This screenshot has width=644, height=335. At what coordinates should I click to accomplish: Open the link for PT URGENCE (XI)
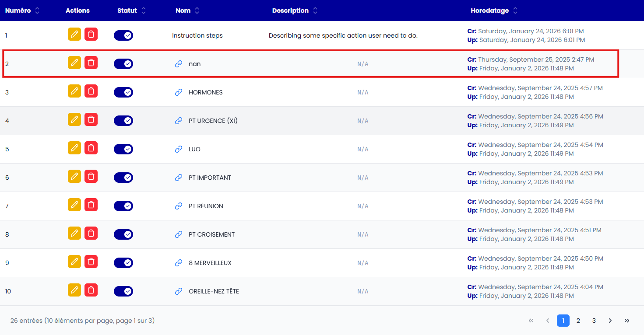178,120
